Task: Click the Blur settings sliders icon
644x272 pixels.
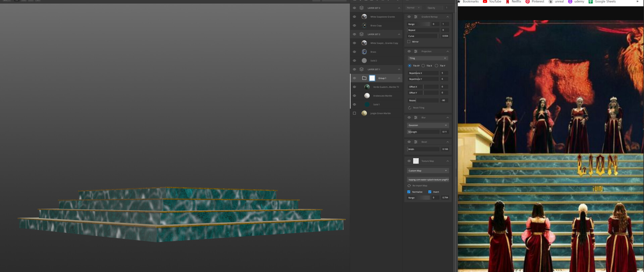Action: coord(416,118)
